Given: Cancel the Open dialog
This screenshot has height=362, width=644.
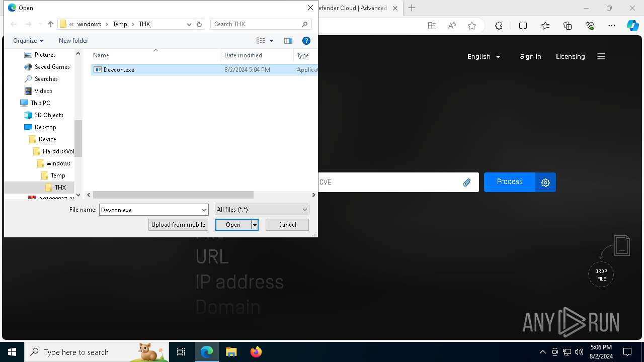Looking at the screenshot, I should coord(287,225).
